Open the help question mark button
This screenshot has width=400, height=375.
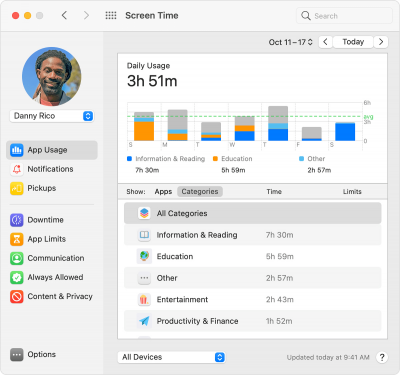(x=382, y=357)
